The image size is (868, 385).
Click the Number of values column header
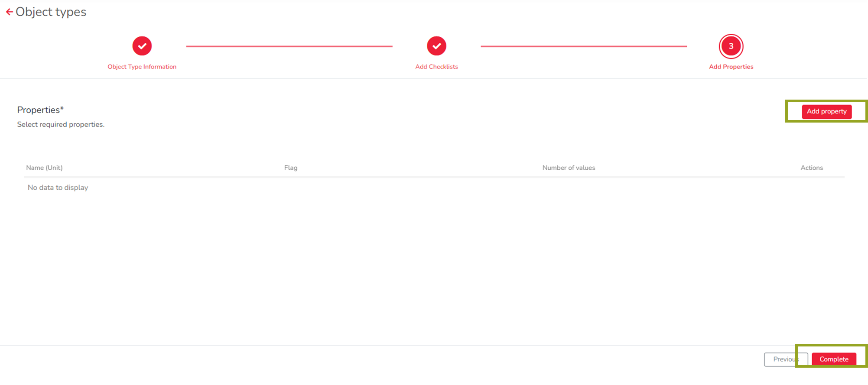(569, 168)
